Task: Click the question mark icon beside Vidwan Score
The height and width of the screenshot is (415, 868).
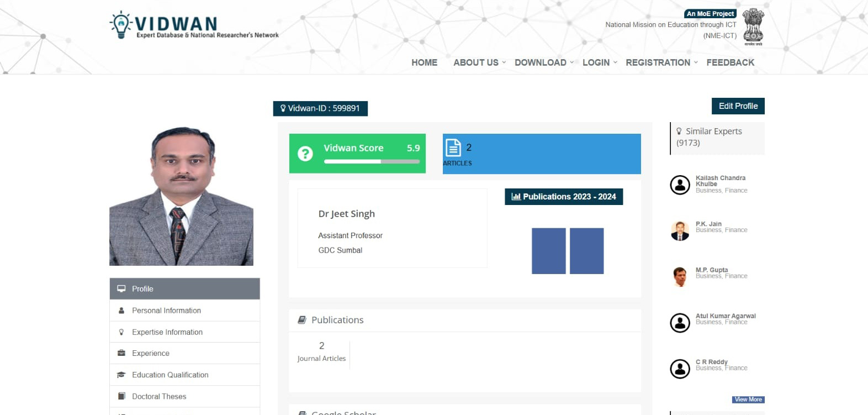Action: click(305, 154)
